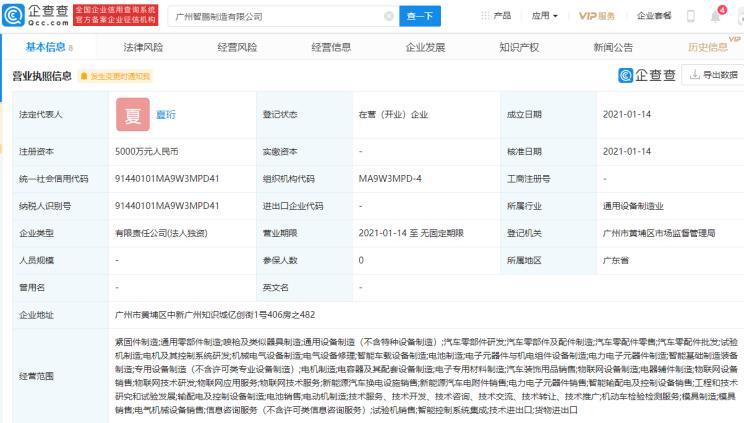Click the 夏 avatar of legal representative
This screenshot has width=744, height=423.
click(x=133, y=114)
